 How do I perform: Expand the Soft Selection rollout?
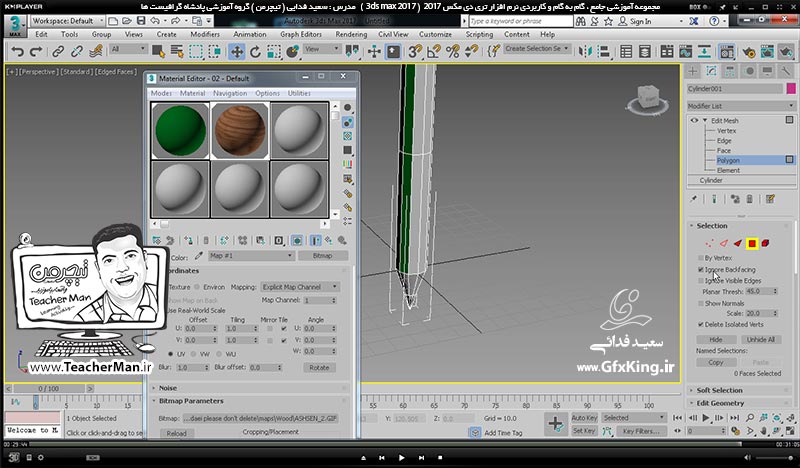click(719, 390)
